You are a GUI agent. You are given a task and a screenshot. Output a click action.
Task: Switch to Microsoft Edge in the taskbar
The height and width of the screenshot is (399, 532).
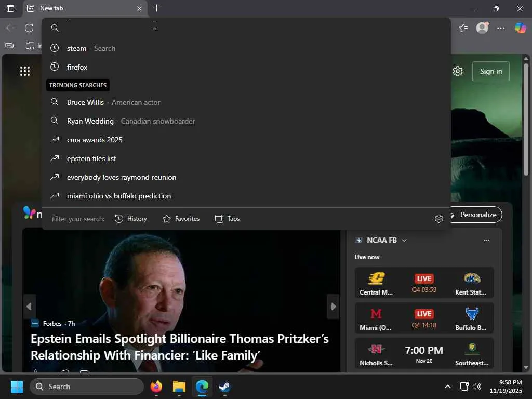(x=202, y=387)
